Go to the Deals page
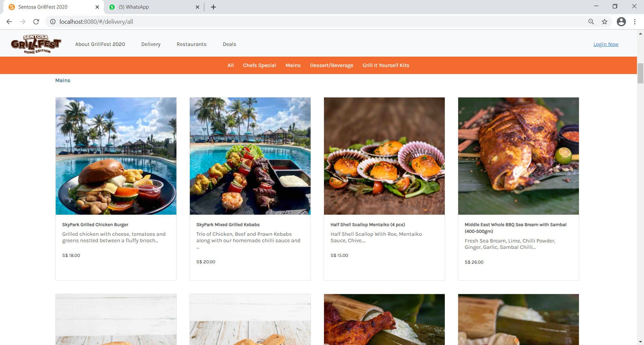The width and height of the screenshot is (644, 345). pyautogui.click(x=229, y=44)
